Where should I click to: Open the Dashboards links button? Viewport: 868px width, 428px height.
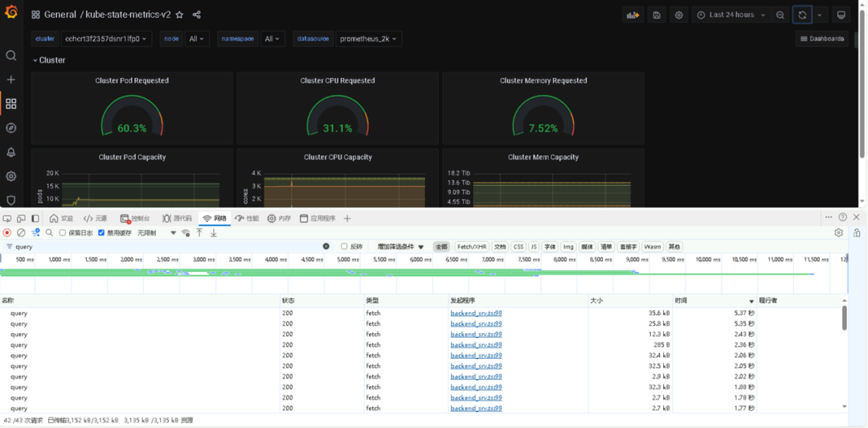coord(822,39)
